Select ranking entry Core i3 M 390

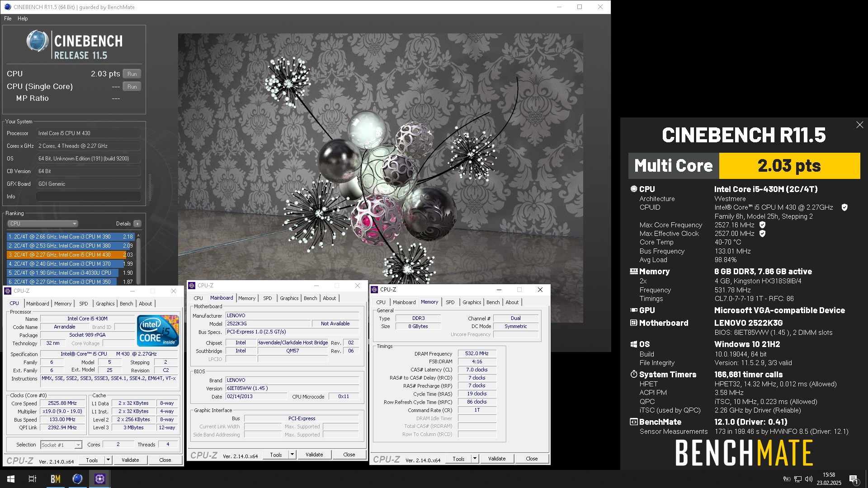click(x=71, y=237)
